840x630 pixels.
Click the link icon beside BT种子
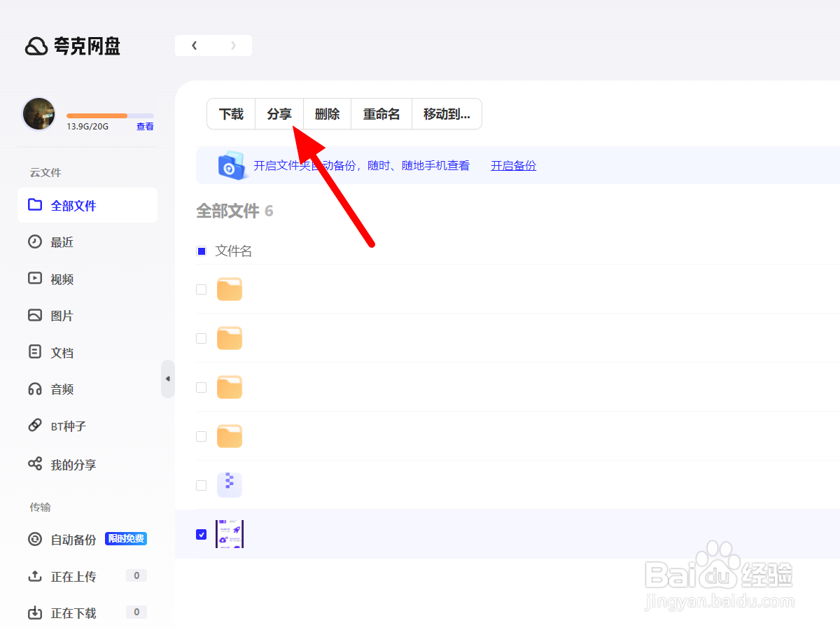[35, 426]
